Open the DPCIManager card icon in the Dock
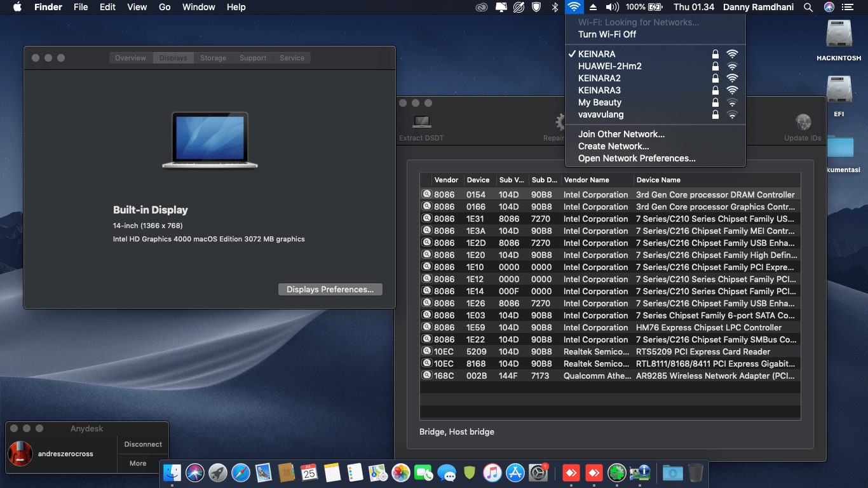Viewport: 868px width, 488px height. [x=640, y=472]
